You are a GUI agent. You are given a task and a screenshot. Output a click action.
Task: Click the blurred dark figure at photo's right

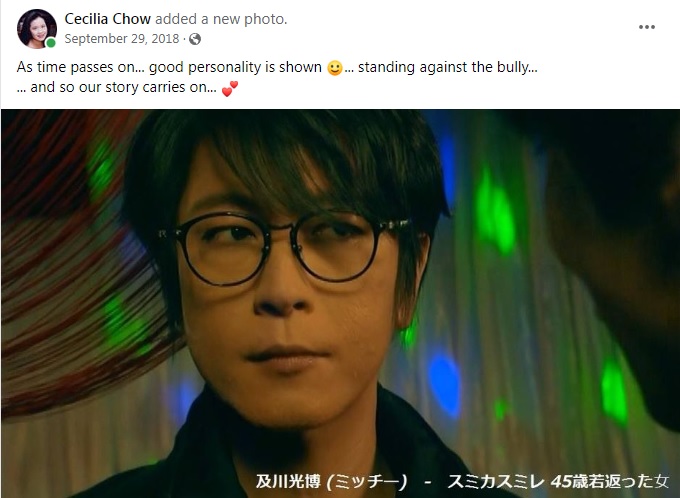pyautogui.click(x=616, y=260)
